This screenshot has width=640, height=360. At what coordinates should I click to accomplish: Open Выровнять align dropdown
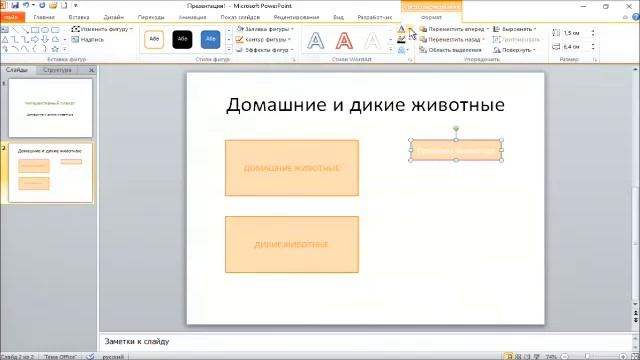click(514, 29)
